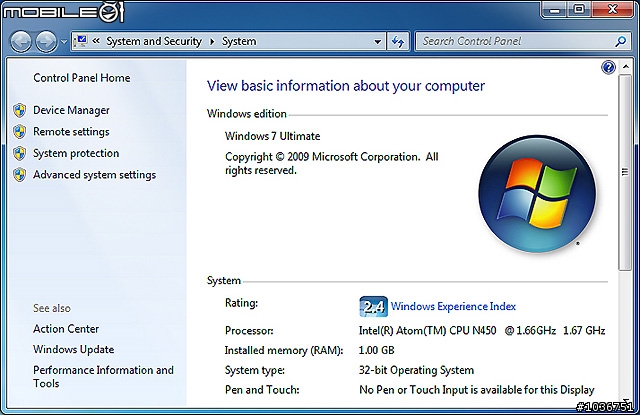Open Device Manager link
This screenshot has height=415, width=640.
click(x=71, y=110)
